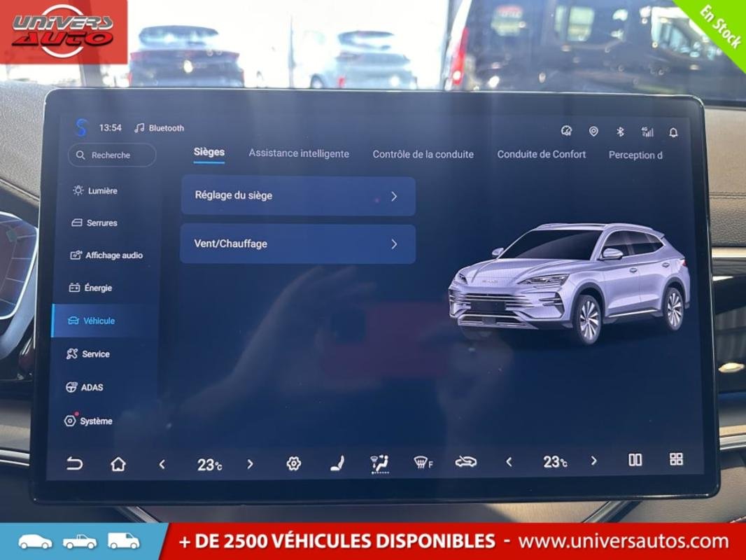Open seat heating icon in bottom bar

tap(337, 463)
